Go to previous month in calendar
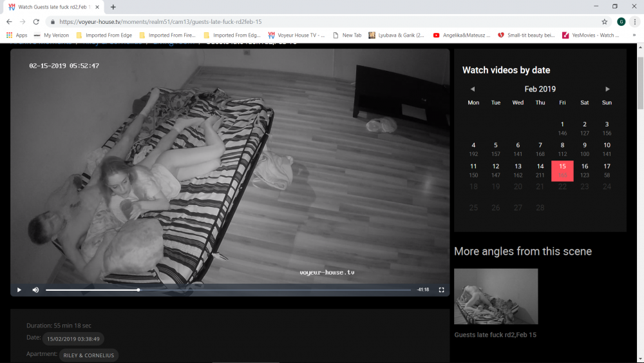Viewport: 644px width, 363px height. click(x=473, y=89)
